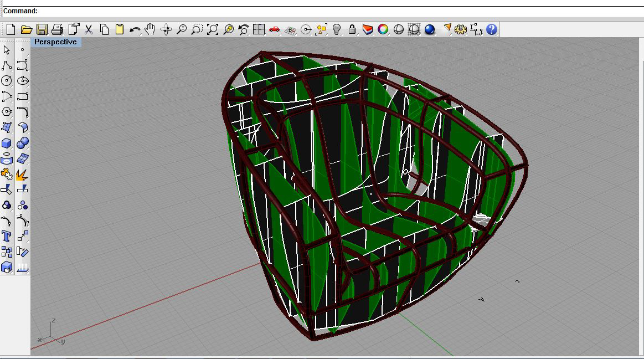Select the Mesh from surface tool
This screenshot has width=644, height=359.
click(x=22, y=158)
